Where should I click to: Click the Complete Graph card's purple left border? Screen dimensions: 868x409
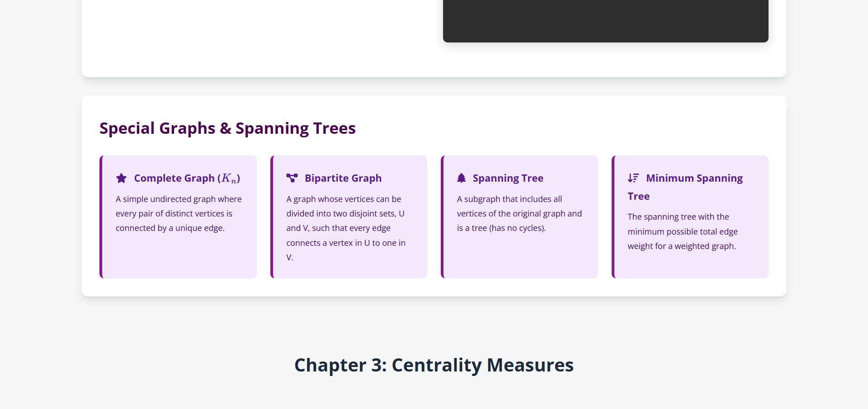(x=101, y=217)
